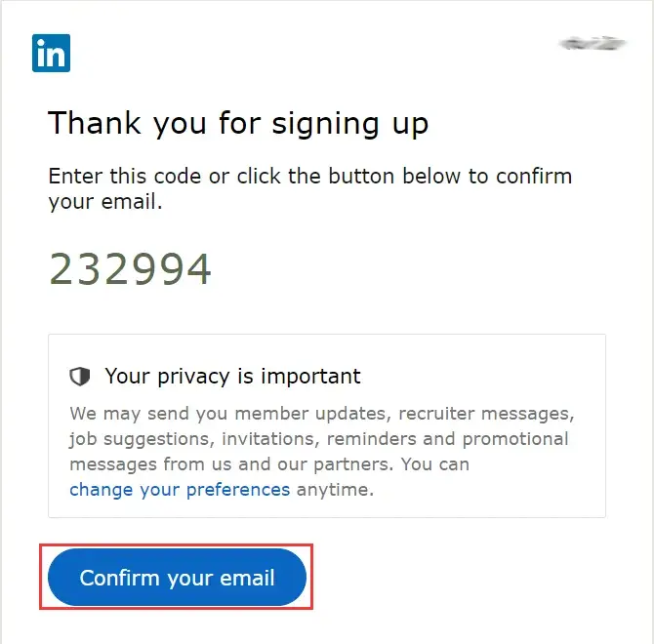Click the Thank you for signing up heading

pyautogui.click(x=238, y=124)
